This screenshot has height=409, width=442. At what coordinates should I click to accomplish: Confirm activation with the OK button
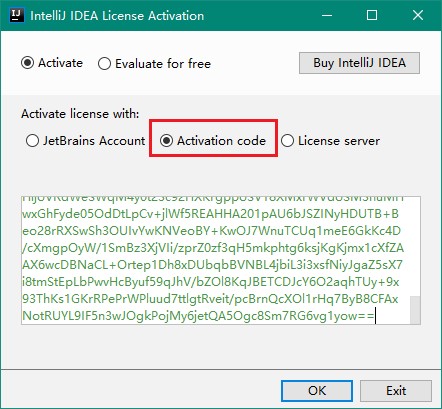coord(317,391)
